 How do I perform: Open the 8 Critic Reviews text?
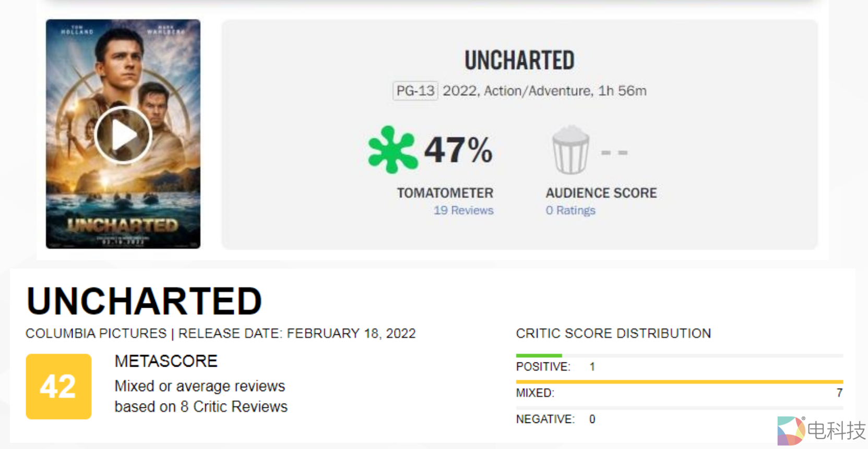[234, 406]
